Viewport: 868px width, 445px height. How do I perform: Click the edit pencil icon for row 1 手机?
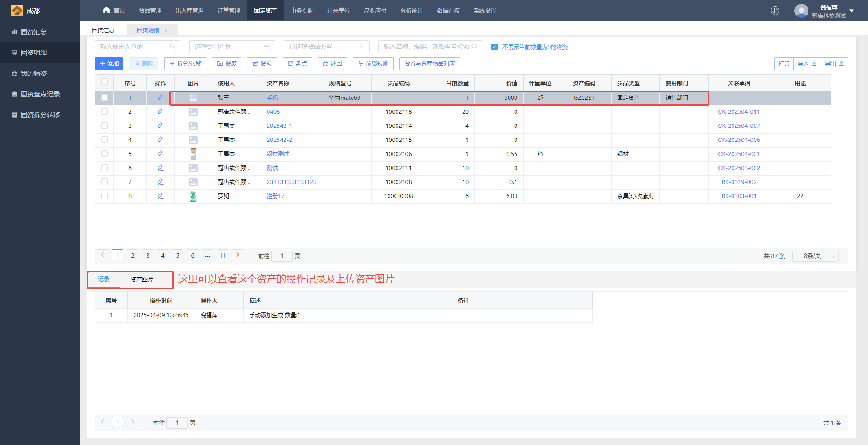[160, 97]
